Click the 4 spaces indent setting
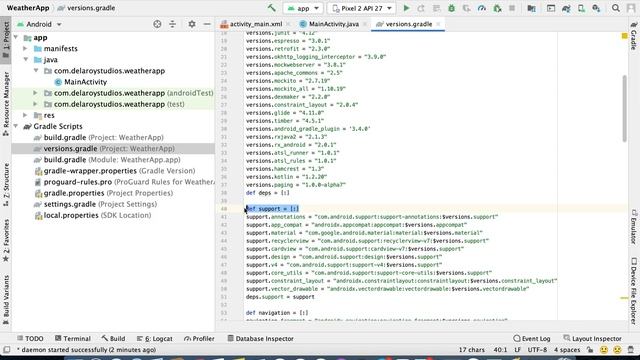 coord(567,350)
